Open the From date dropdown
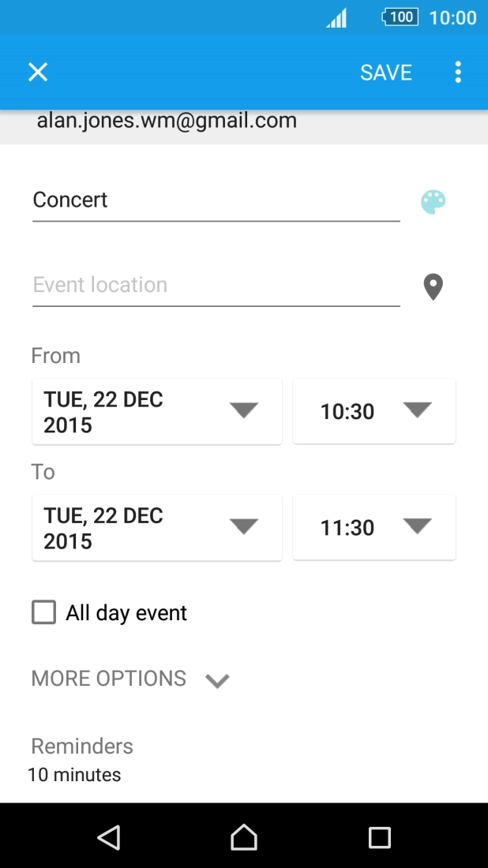 tap(156, 412)
